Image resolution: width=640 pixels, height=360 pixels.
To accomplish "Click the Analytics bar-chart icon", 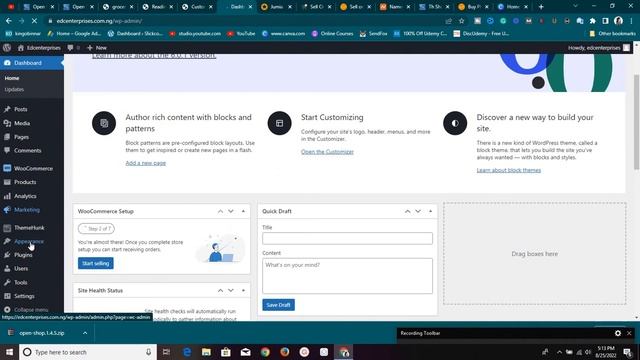I will pos(7,196).
